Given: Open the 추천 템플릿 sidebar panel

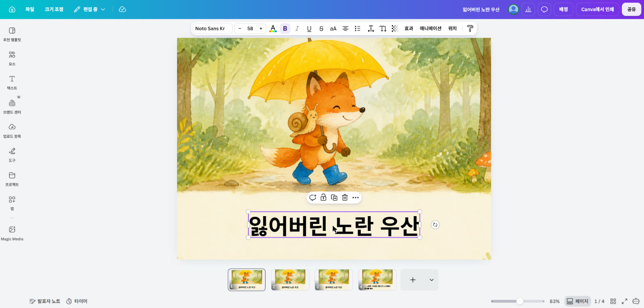Looking at the screenshot, I should [x=12, y=34].
